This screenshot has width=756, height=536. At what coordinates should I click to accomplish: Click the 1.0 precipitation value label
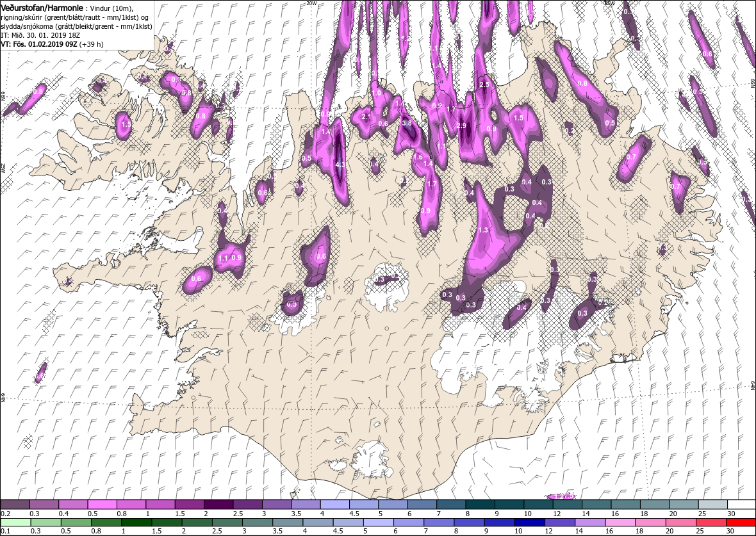tap(377, 93)
